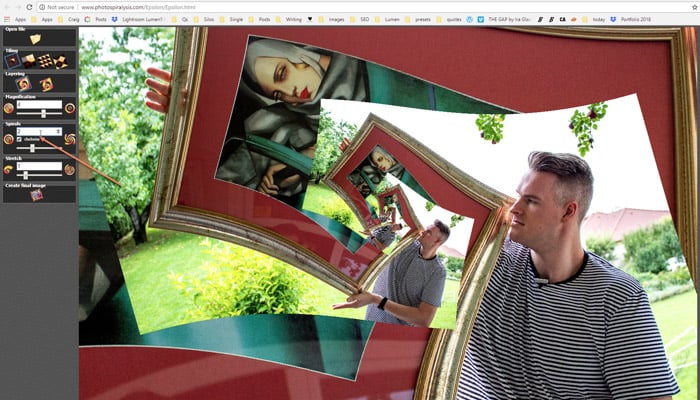Open the Lightroom Lumen bookmark
This screenshot has height=400, width=700.
coord(138,20)
